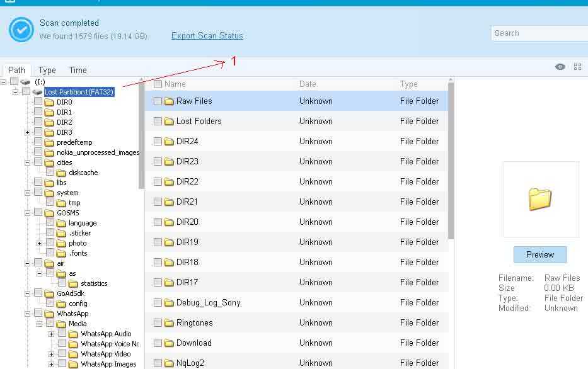The height and width of the screenshot is (369, 588).
Task: Expand the photo tree node
Action: pos(39,244)
